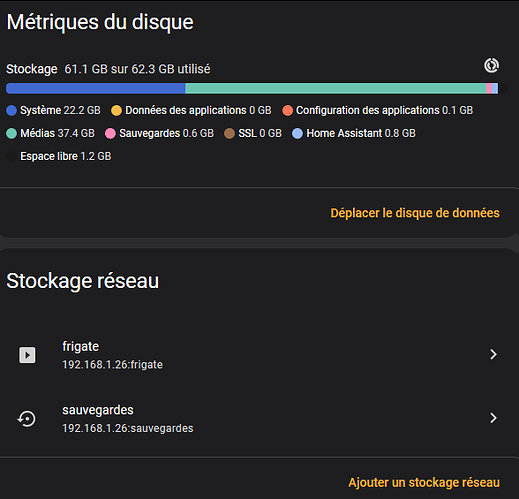Viewport: 519px width, 499px height.
Task: Click the brown SSL legend dot
Action: point(229,134)
